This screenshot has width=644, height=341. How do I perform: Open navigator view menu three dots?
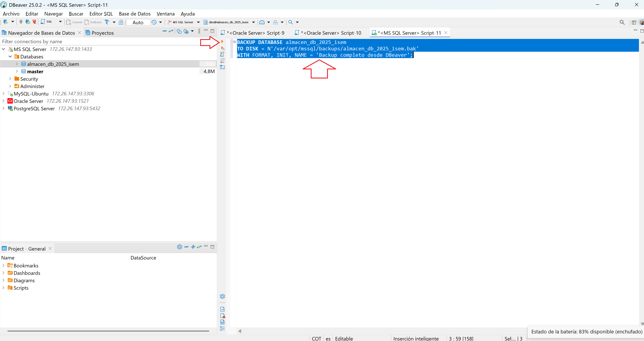[x=199, y=31]
